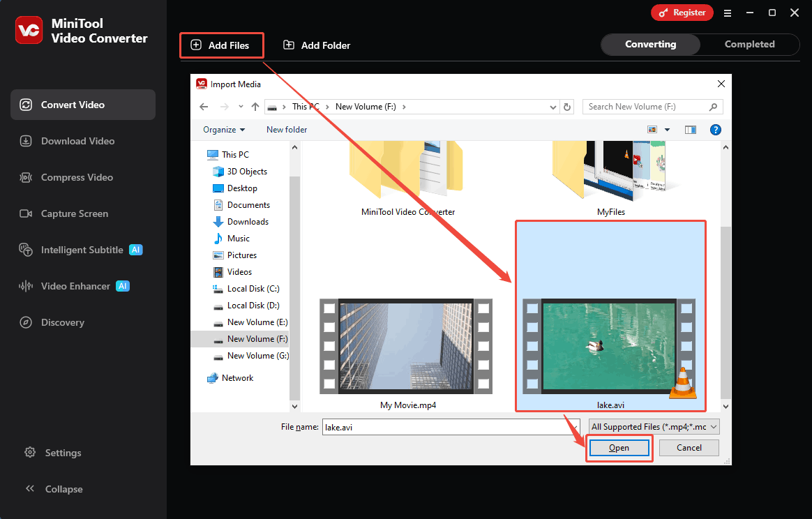
Task: Switch to the Converting tab
Action: click(x=650, y=45)
